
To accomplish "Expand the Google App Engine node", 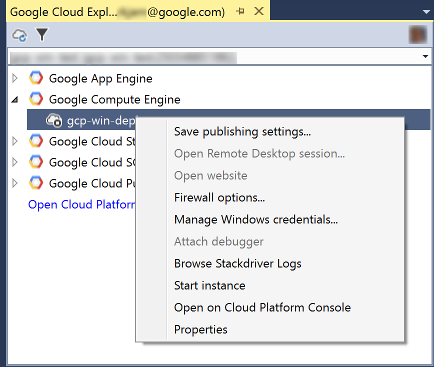I will (x=15, y=78).
